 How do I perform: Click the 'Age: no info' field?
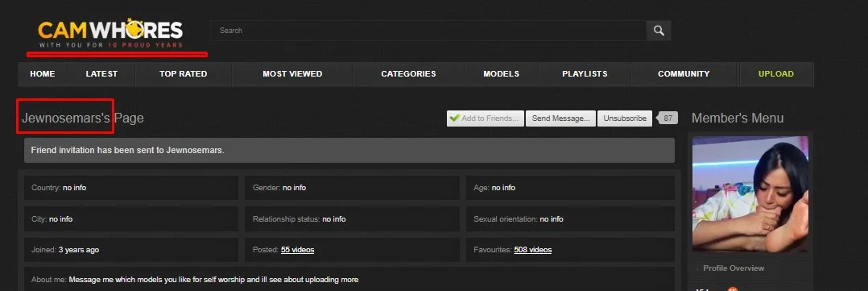(x=570, y=188)
